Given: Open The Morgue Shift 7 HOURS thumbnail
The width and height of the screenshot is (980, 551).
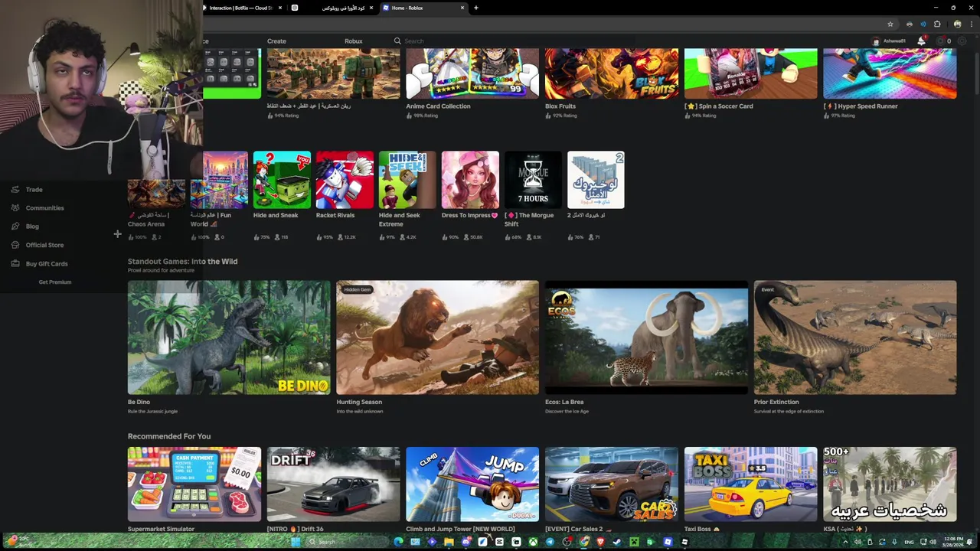Looking at the screenshot, I should tap(533, 180).
